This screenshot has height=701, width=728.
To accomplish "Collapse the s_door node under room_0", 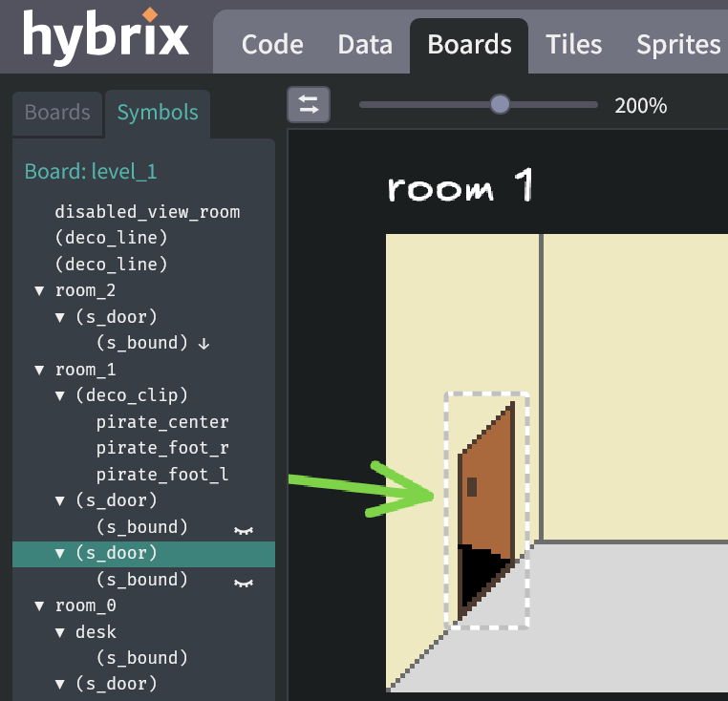I will (x=60, y=685).
